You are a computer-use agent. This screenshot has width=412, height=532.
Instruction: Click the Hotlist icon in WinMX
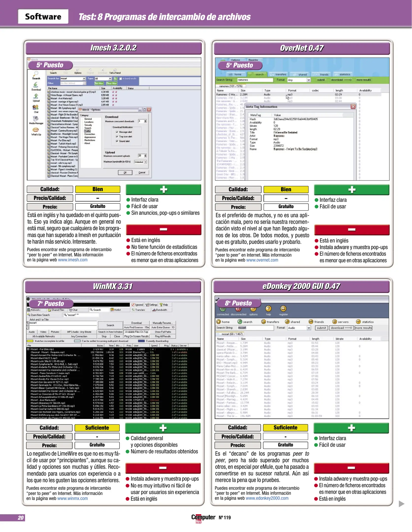[x=115, y=310]
